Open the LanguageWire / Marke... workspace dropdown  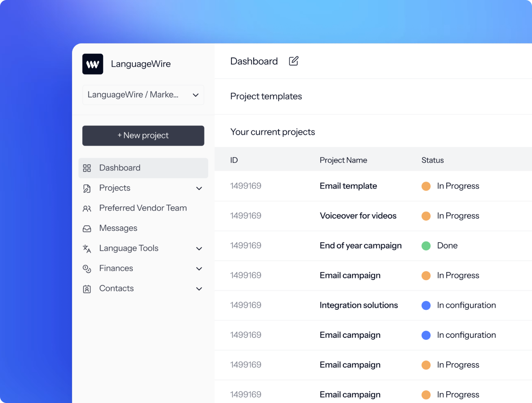[143, 94]
